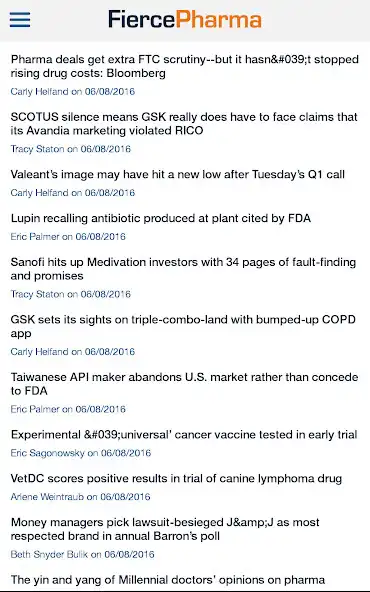Read the SCOTUS silence GSK Avandia article
The width and height of the screenshot is (370, 592).
(184, 123)
